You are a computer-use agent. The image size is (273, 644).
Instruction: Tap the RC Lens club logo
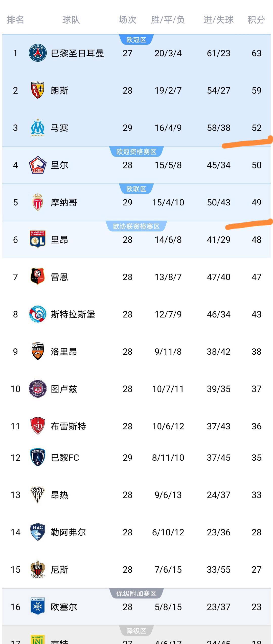tap(38, 90)
